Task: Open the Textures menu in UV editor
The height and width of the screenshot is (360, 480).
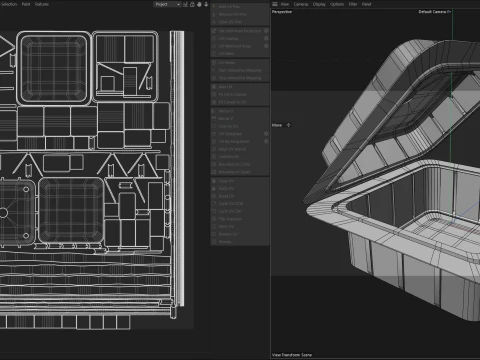Action: click(x=42, y=4)
